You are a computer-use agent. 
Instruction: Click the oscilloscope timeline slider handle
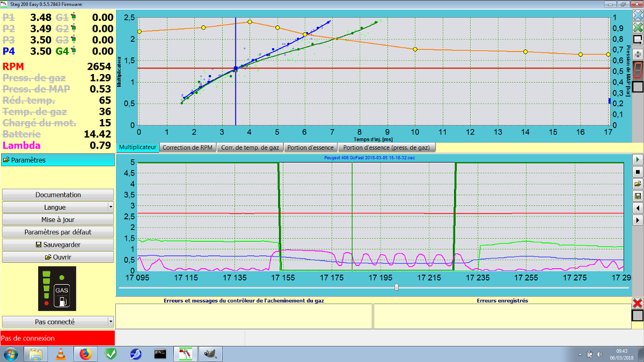[x=397, y=287]
